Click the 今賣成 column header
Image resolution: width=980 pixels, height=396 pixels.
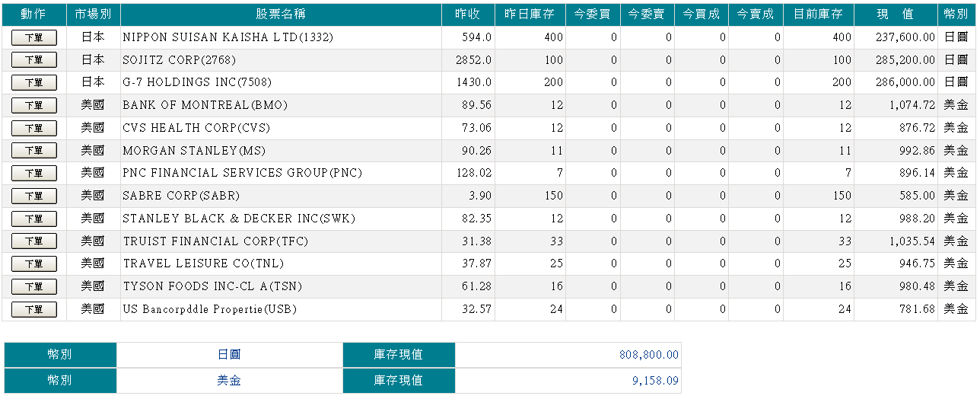756,14
